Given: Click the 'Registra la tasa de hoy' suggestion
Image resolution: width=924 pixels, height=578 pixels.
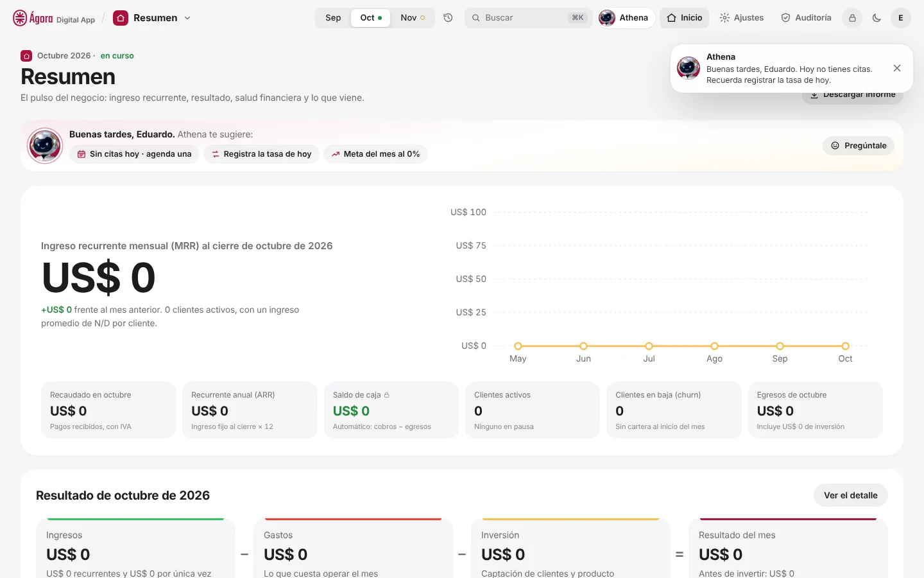Looking at the screenshot, I should coord(261,154).
